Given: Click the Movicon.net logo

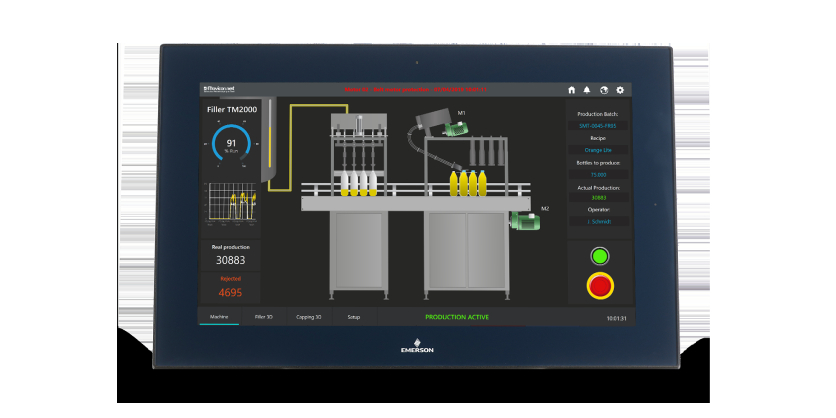Looking at the screenshot, I should (219, 90).
